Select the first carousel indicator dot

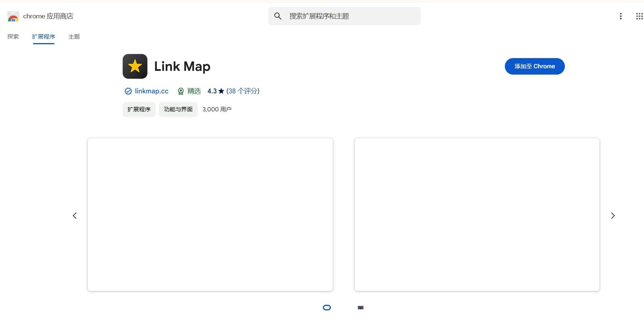pos(327,308)
